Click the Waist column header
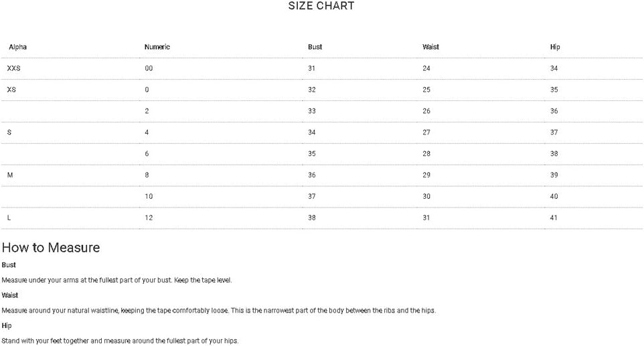This screenshot has height=346, width=644. [430, 48]
